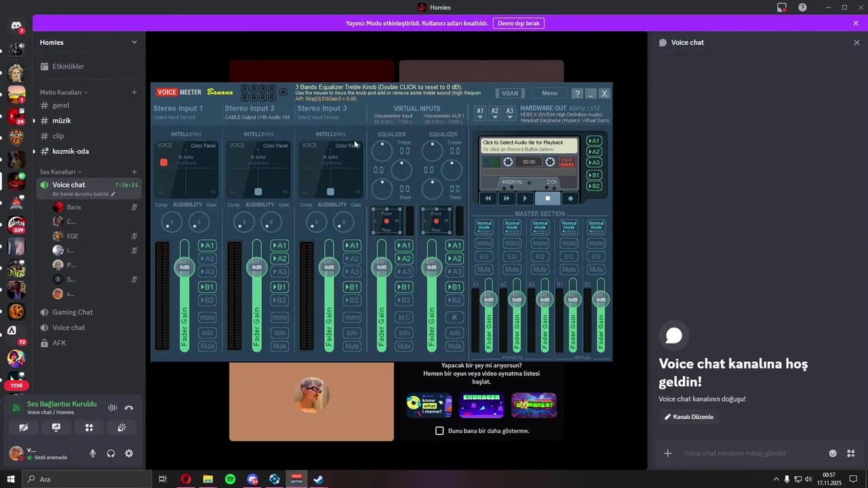Enable A3 routing on Stereo Input 3
Image resolution: width=868 pixels, height=488 pixels.
[x=351, y=272]
